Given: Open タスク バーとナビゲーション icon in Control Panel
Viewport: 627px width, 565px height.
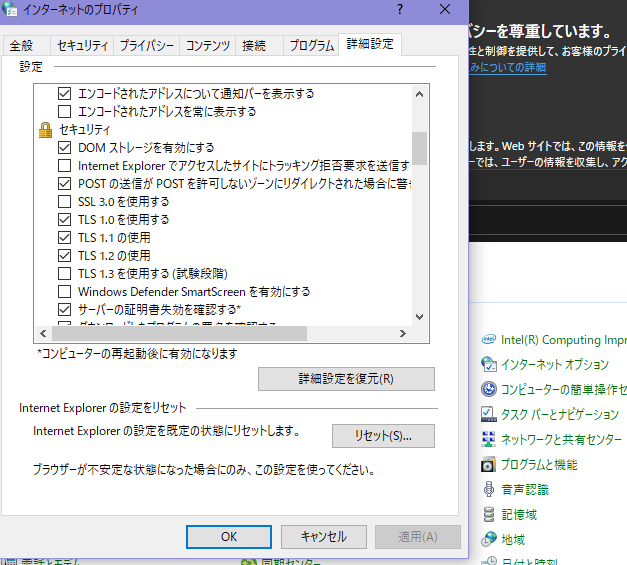Looking at the screenshot, I should 489,414.
